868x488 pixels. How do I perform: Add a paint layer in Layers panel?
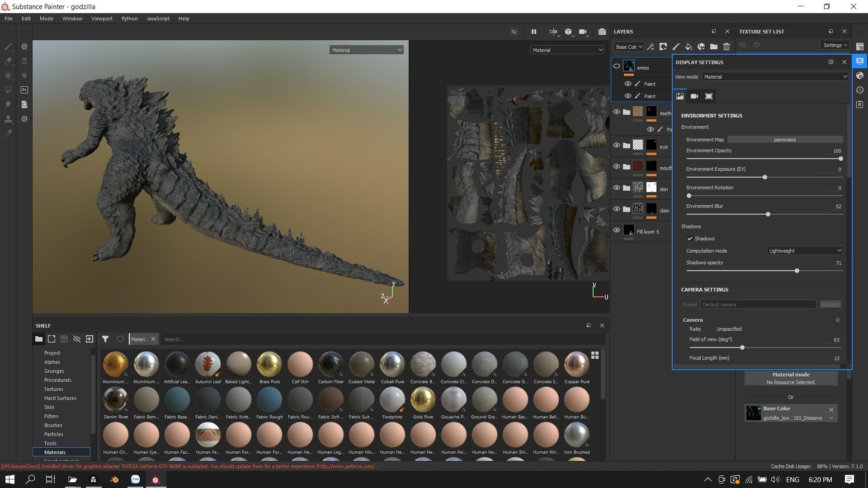(676, 47)
